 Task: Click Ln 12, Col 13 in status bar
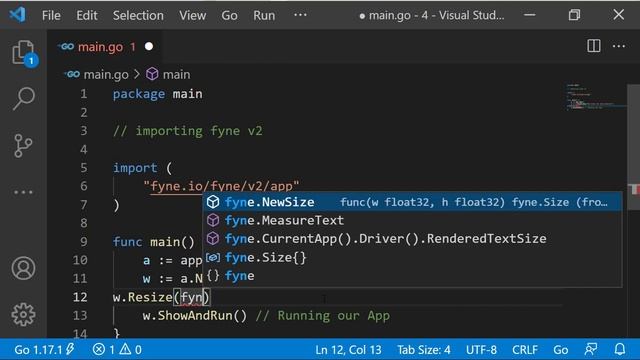[348, 350]
